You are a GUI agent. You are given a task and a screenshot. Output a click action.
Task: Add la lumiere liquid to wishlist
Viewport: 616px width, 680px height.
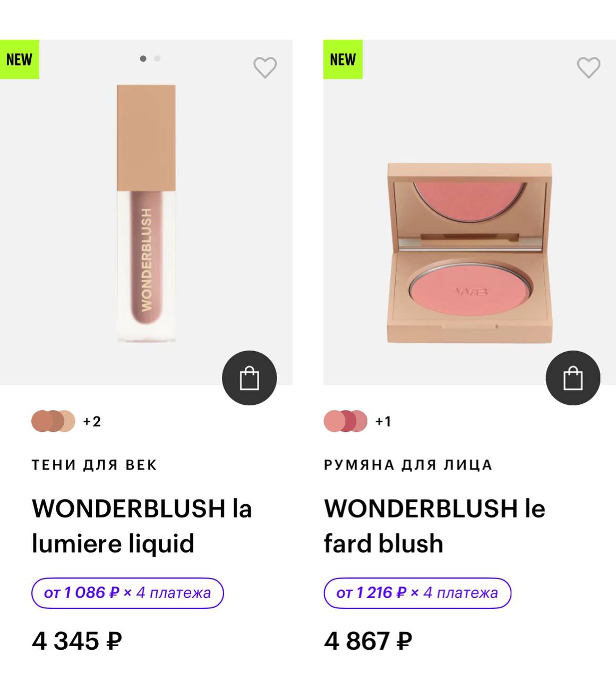(264, 67)
